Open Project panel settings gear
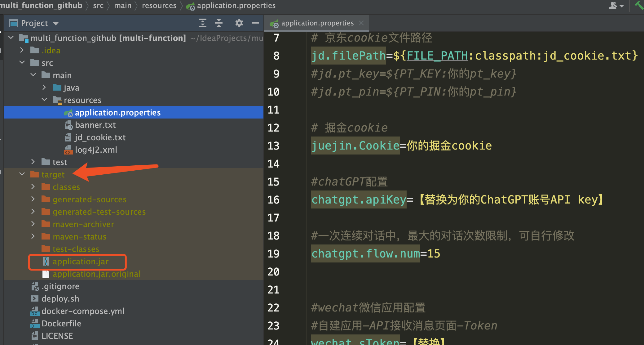The width and height of the screenshot is (644, 345). pos(239,23)
